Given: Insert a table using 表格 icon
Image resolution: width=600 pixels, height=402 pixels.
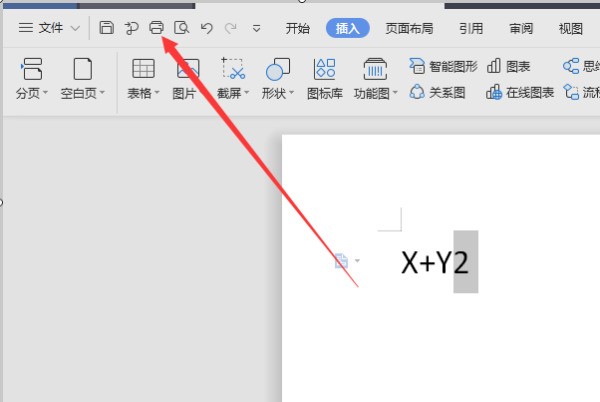Looking at the screenshot, I should [143, 70].
